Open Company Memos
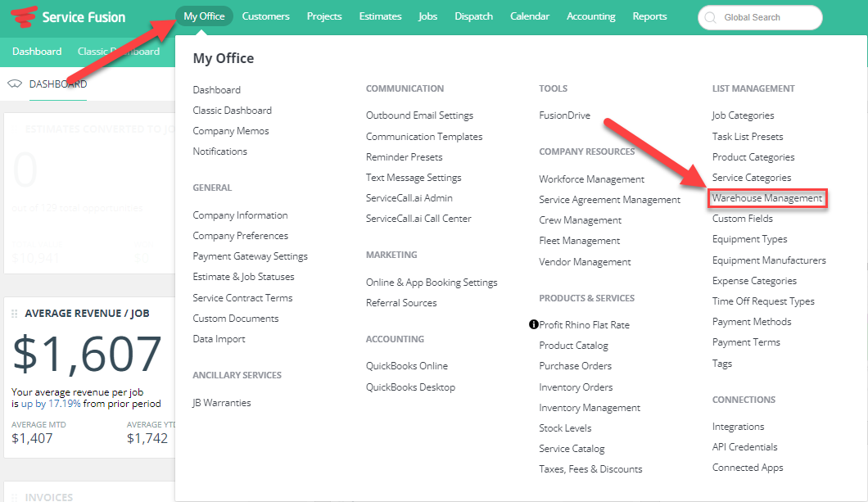868x502 pixels. [x=231, y=131]
